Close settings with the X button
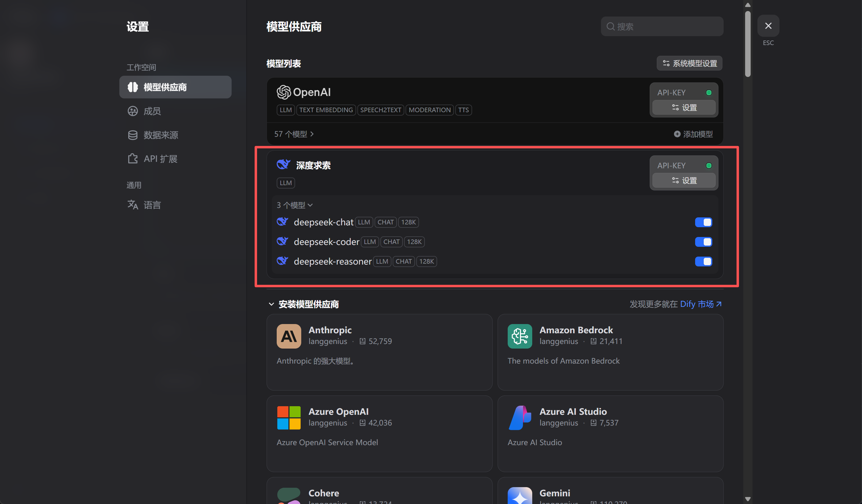This screenshot has height=504, width=862. [x=768, y=26]
